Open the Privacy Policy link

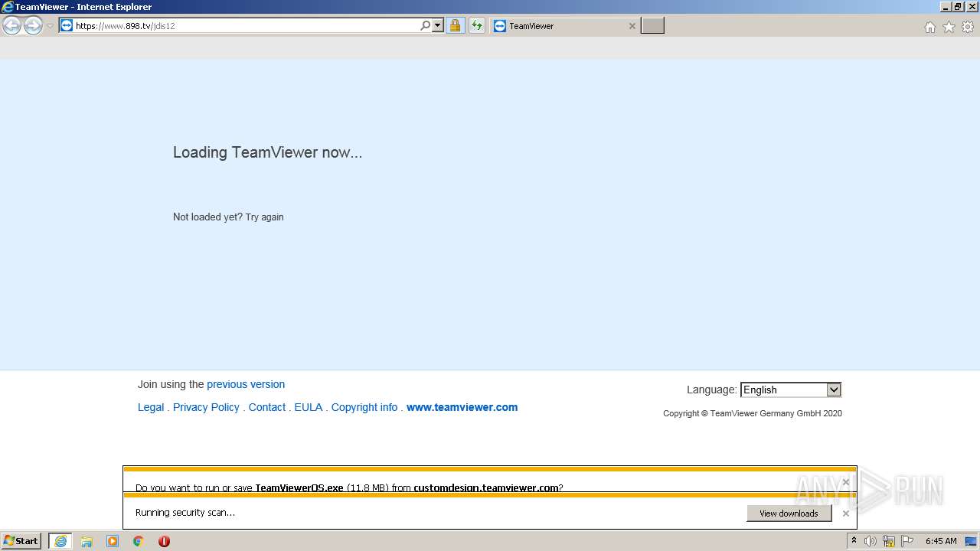coord(206,407)
